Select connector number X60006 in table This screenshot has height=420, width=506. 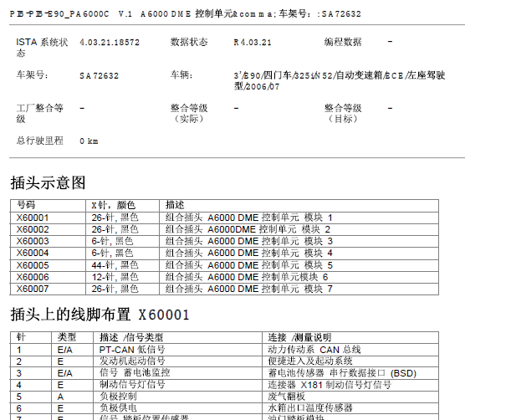33,277
